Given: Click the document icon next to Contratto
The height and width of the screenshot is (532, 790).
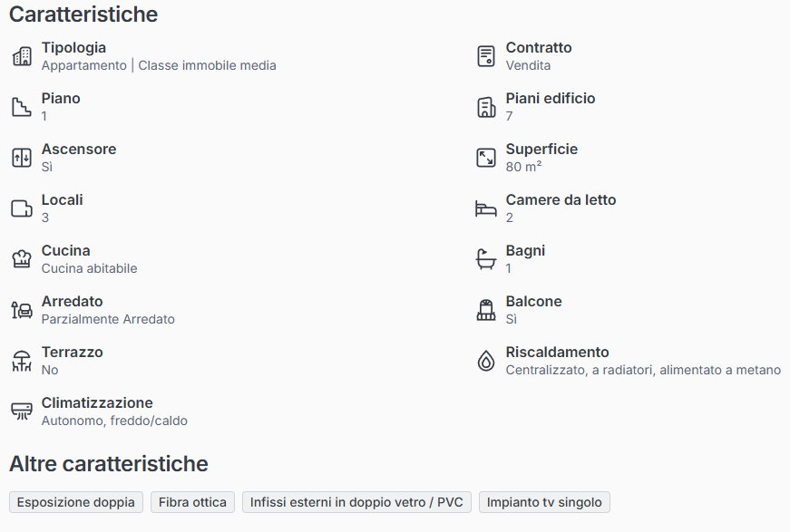Looking at the screenshot, I should coord(486,56).
